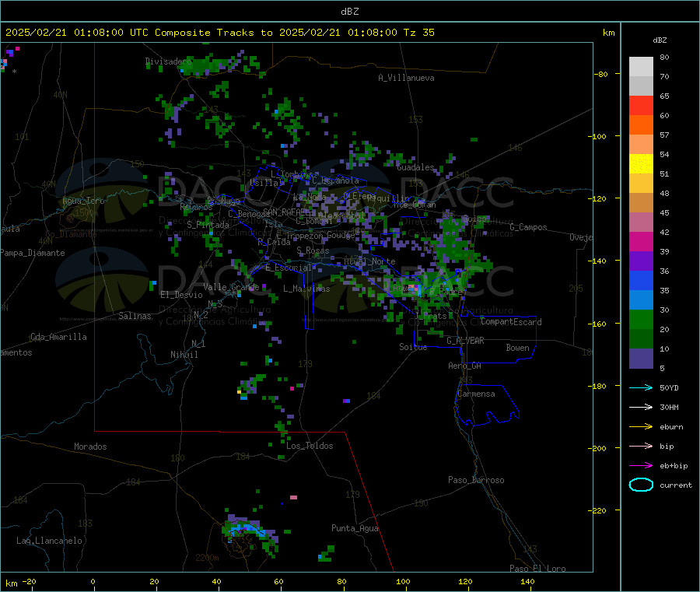Click the Paso_Barroso map label
This screenshot has height=592, width=700.
476,480
